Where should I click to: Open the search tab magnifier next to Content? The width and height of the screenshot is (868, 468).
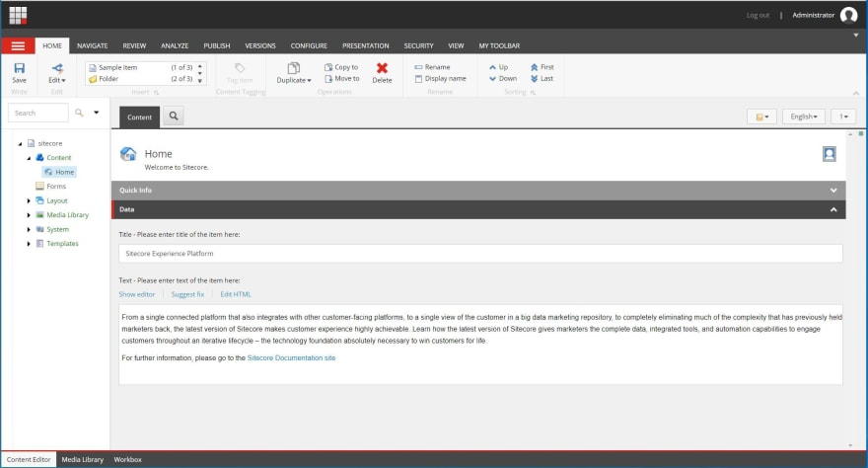coord(174,116)
